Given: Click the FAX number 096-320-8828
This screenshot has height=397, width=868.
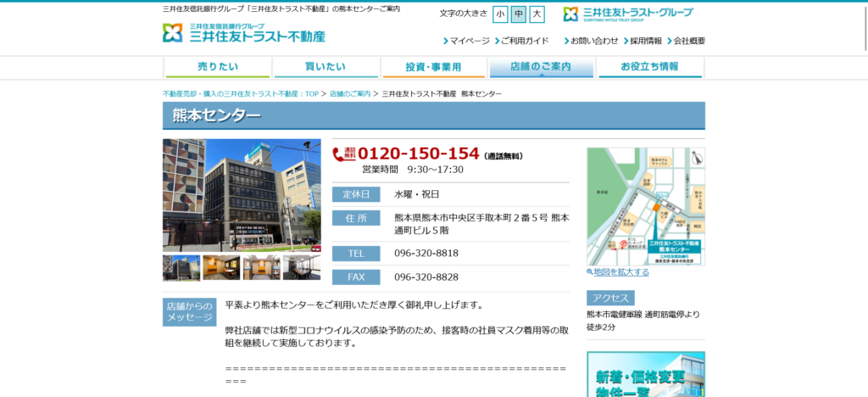Looking at the screenshot, I should (x=426, y=277).
